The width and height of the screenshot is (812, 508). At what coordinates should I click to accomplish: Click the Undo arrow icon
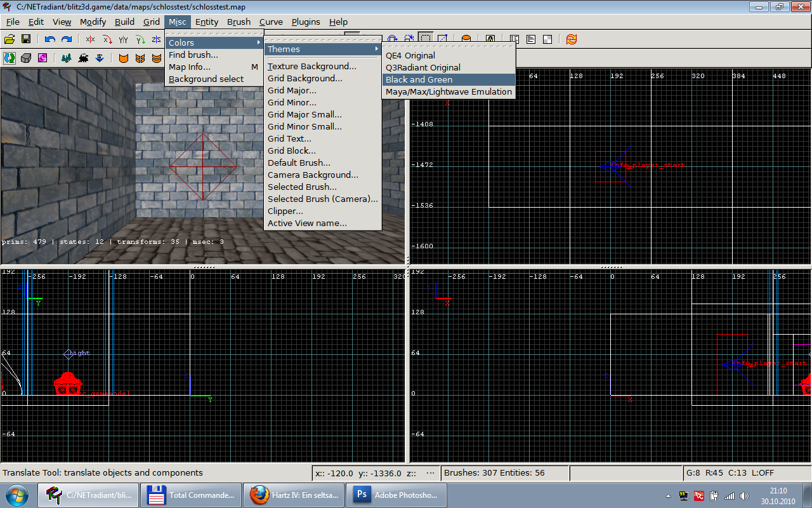tap(49, 39)
